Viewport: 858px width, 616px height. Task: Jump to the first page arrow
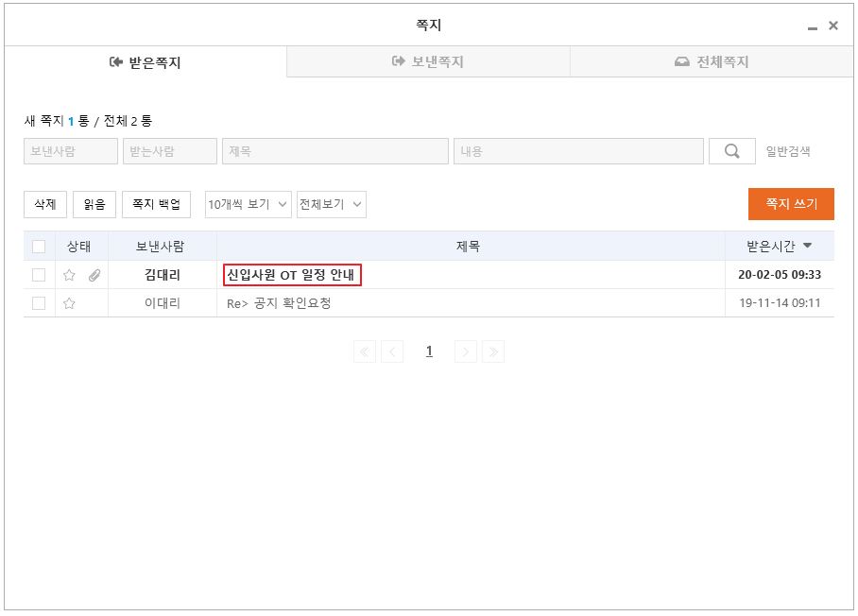tap(365, 351)
